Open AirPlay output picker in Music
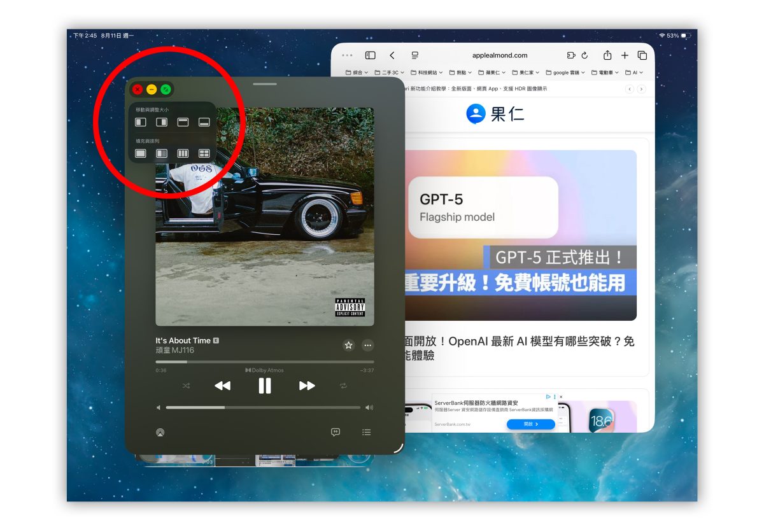 pos(160,432)
